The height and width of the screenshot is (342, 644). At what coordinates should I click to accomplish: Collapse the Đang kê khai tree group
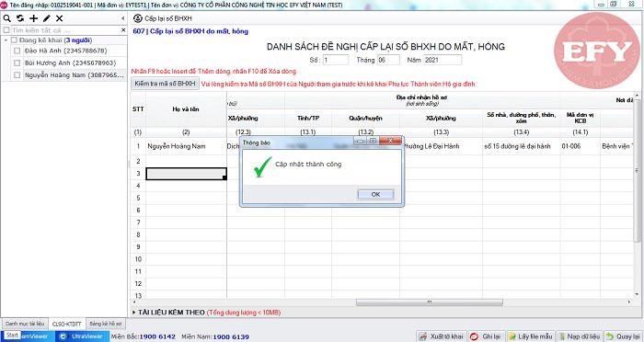6,40
